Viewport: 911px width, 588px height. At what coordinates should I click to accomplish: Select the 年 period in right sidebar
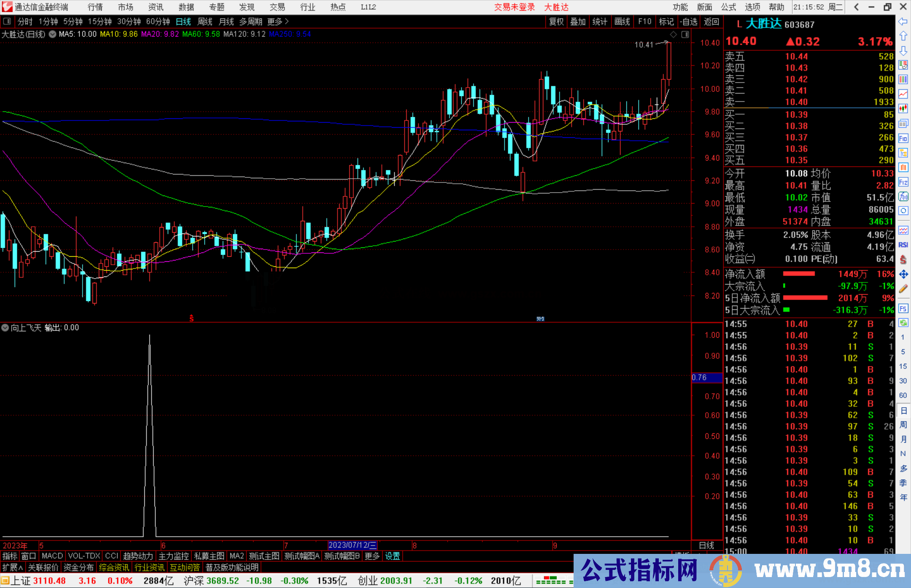coord(903,498)
